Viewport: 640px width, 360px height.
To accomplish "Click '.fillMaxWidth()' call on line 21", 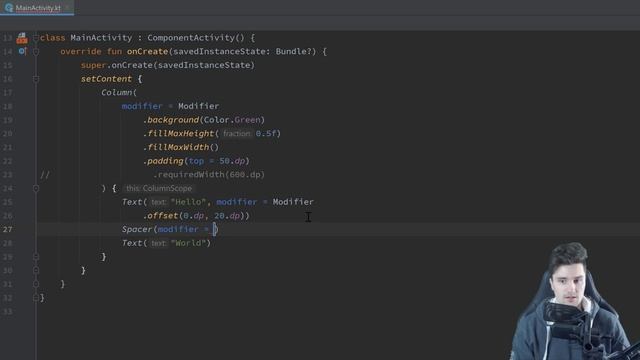I will [181, 147].
